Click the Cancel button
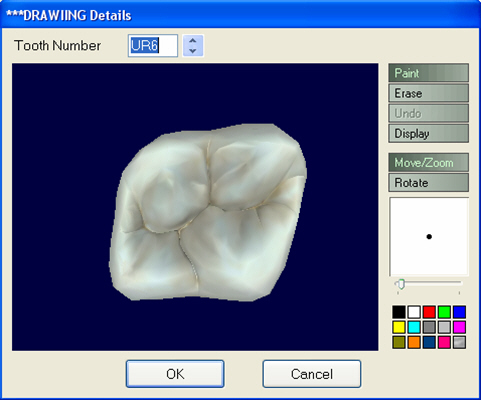 point(312,374)
